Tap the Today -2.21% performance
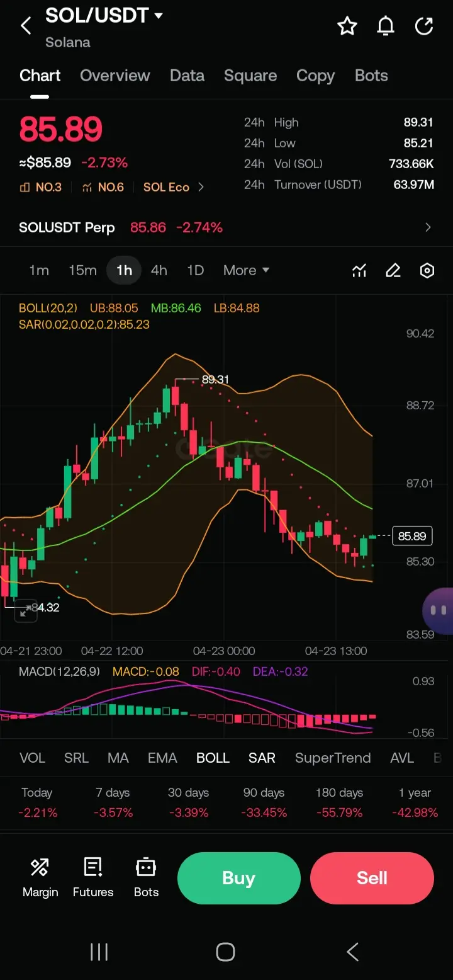Viewport: 453px width, 980px height. pyautogui.click(x=37, y=802)
